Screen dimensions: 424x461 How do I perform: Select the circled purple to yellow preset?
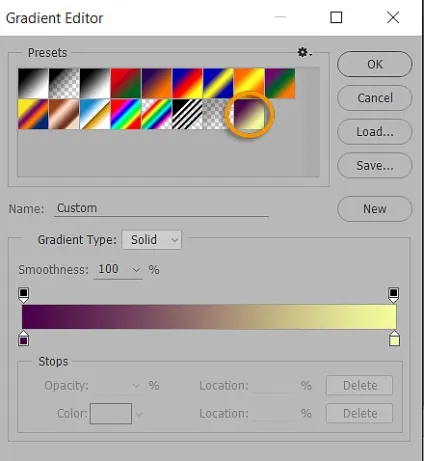(249, 114)
